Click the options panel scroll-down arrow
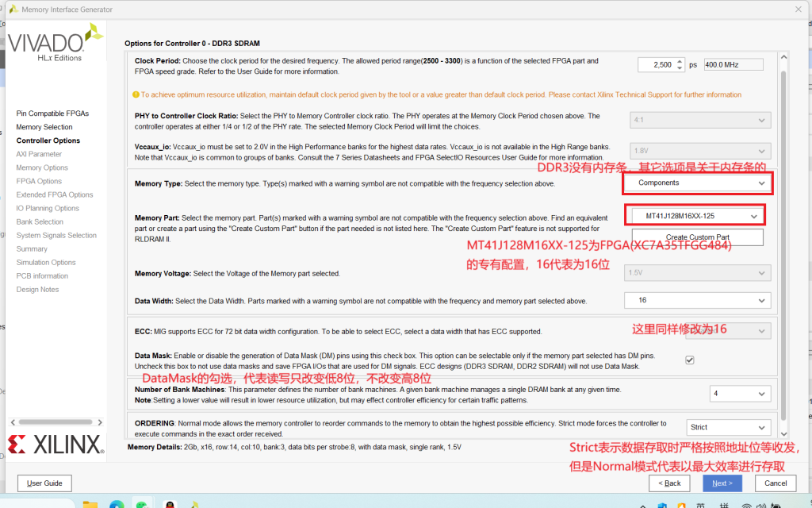Screen dimensions: 812x508 point(783,434)
